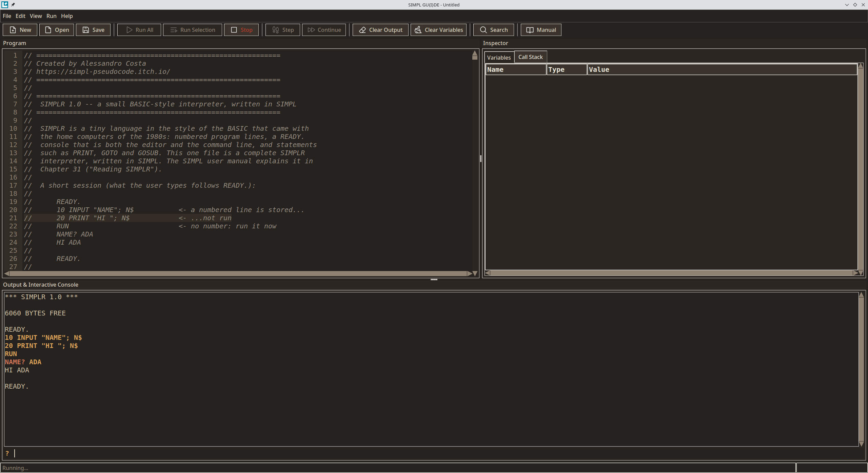Viewport: 868px width, 473px height.
Task: Switch to the Variables tab
Action: coord(499,58)
